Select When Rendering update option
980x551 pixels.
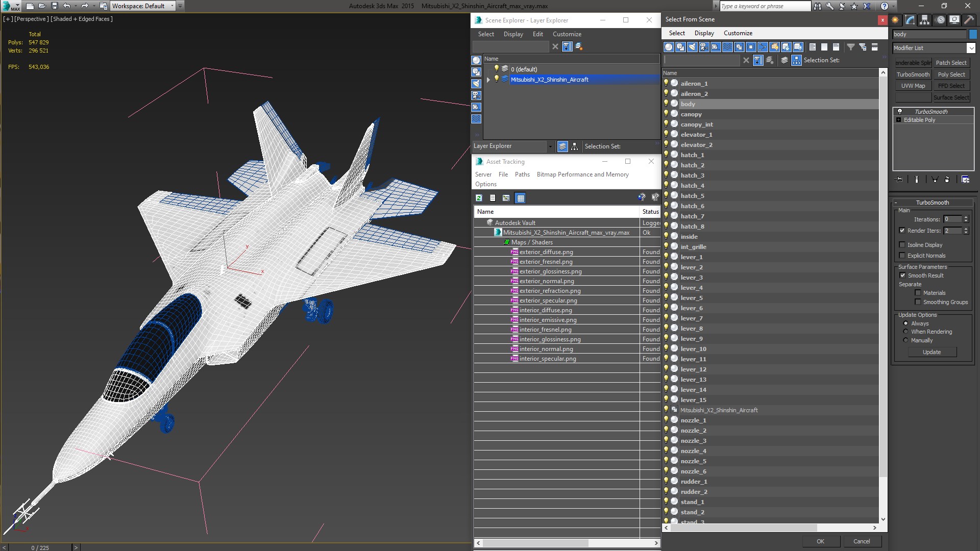906,332
